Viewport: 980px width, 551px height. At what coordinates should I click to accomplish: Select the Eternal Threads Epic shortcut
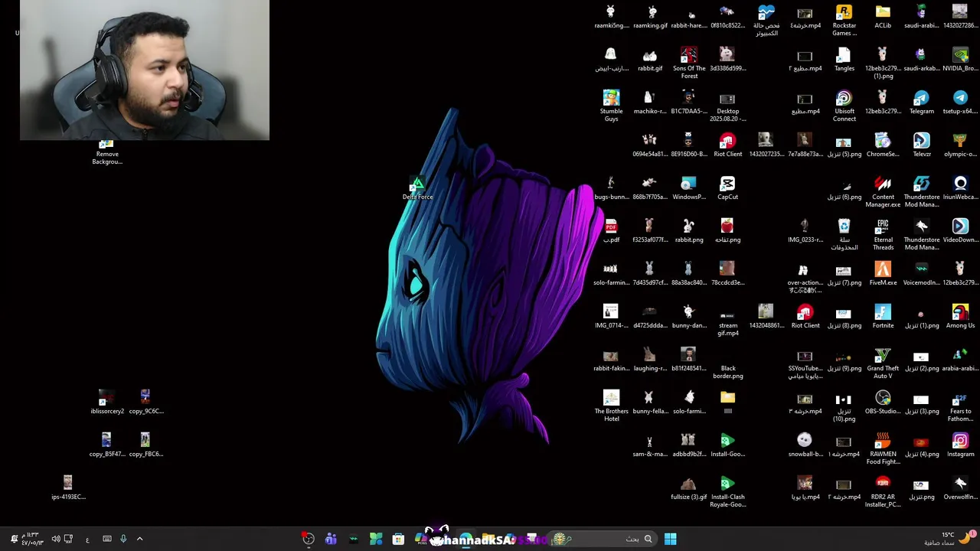point(883,234)
